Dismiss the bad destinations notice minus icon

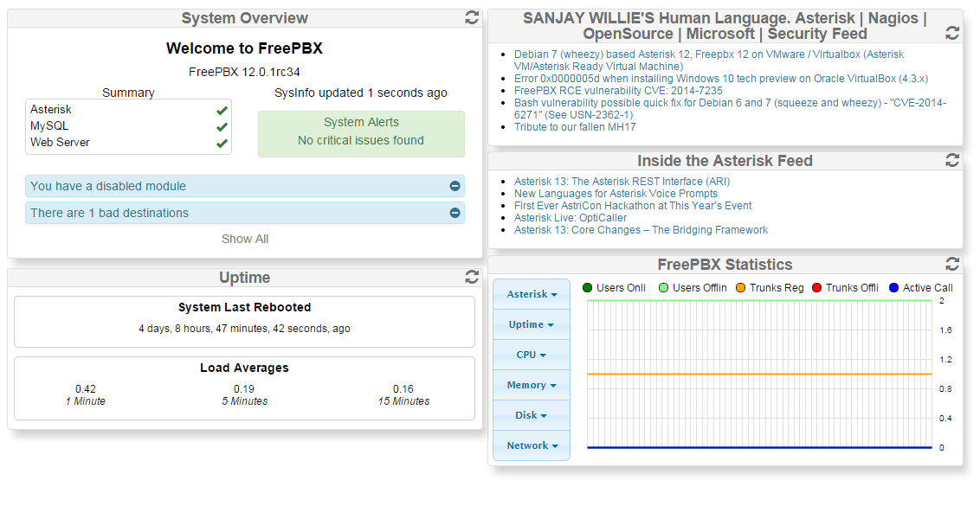point(455,213)
